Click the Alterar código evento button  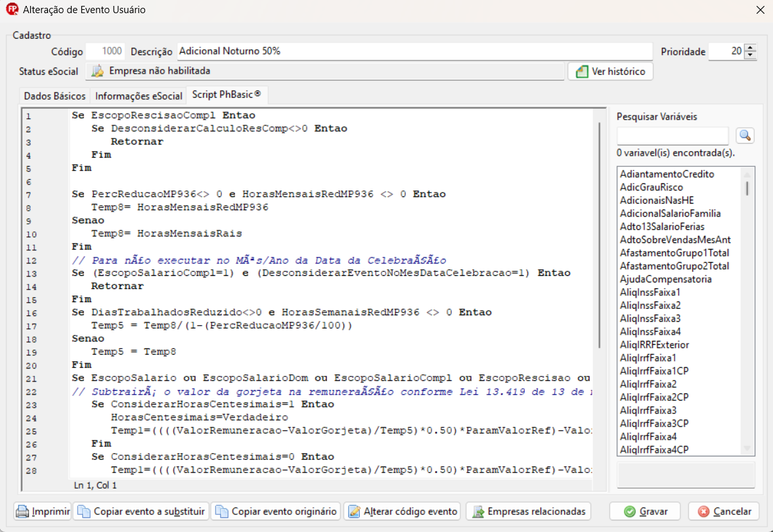(x=402, y=512)
